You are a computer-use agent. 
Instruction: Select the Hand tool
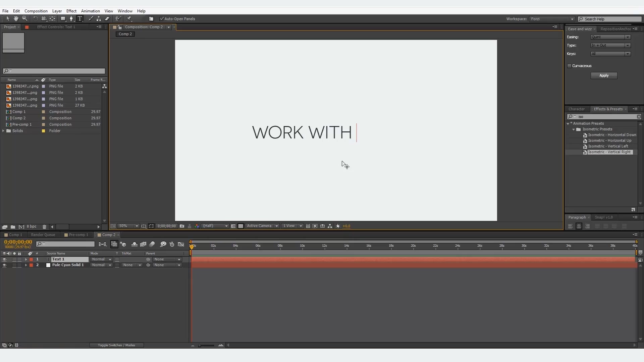point(16,19)
